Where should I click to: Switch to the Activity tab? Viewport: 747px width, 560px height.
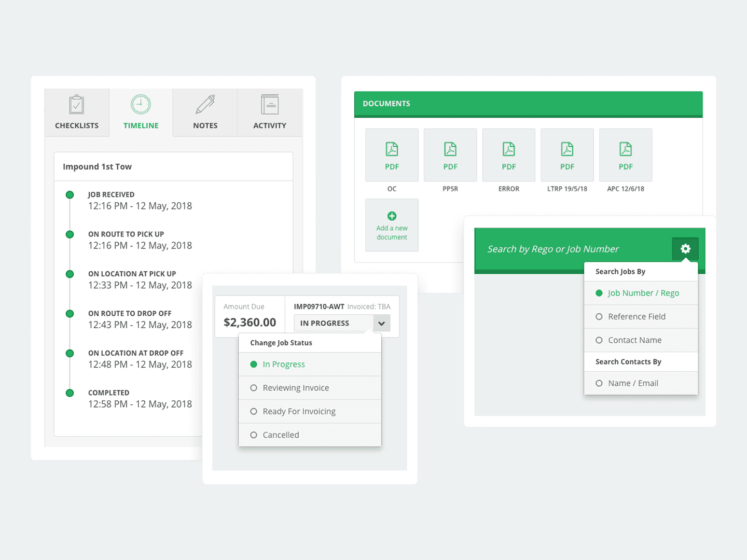[x=269, y=113]
